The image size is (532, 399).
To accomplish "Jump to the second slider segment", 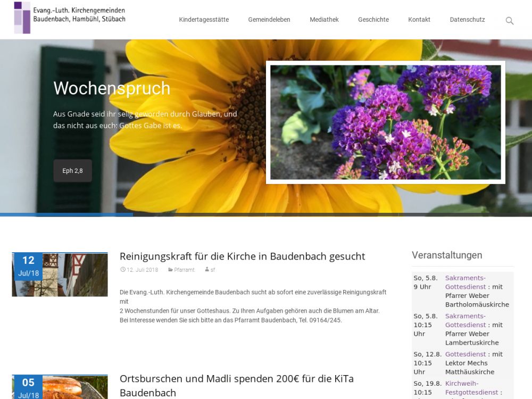I will click(x=199, y=215).
